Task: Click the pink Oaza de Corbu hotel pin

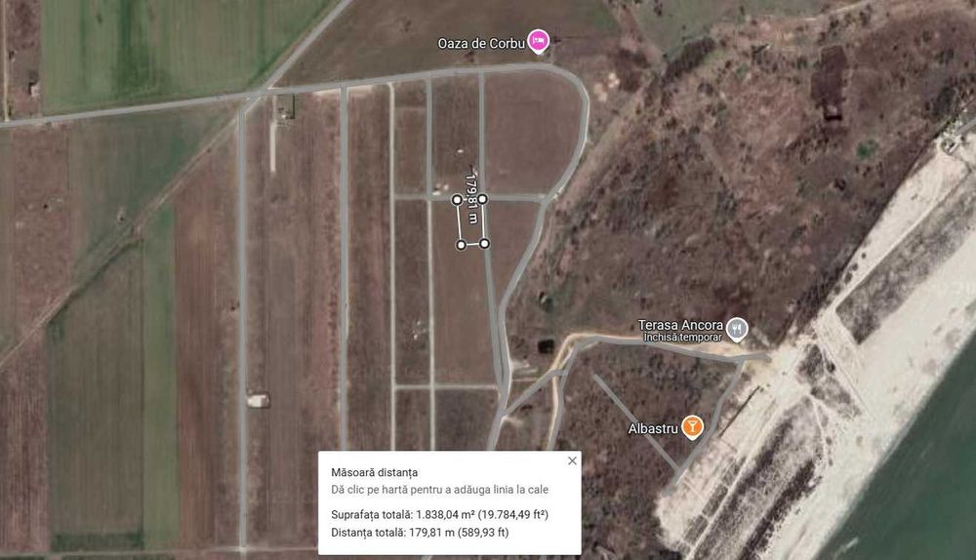Action: pyautogui.click(x=539, y=42)
